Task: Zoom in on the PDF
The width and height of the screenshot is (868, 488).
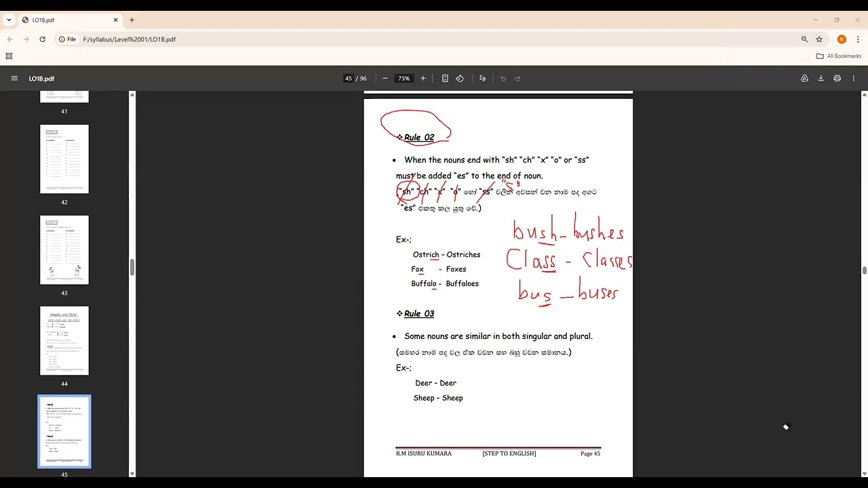Action: point(423,79)
